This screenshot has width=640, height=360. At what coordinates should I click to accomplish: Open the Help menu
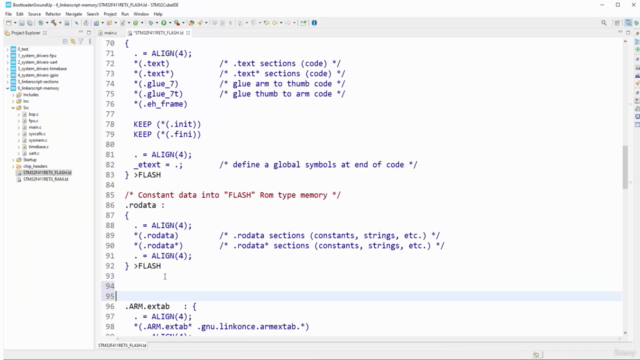tap(158, 14)
